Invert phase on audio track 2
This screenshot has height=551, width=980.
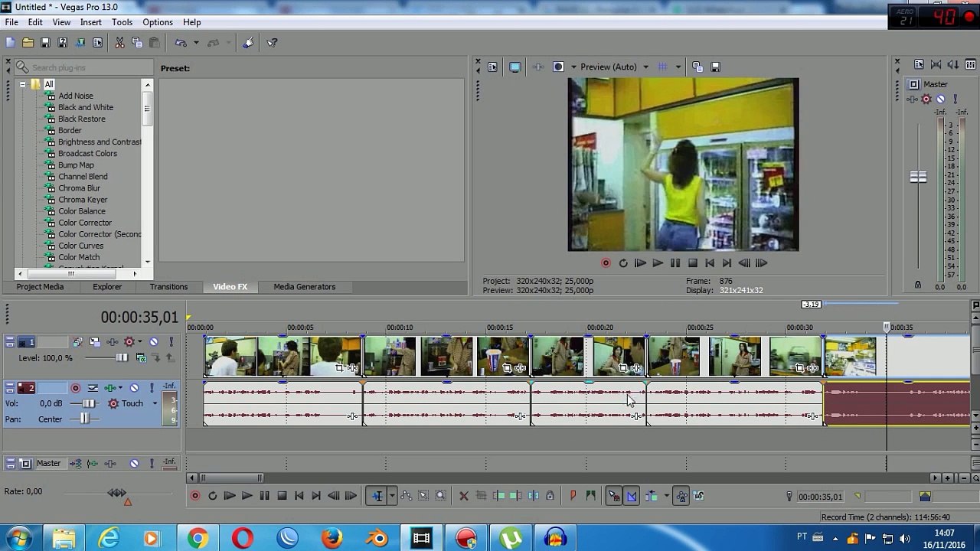[x=93, y=388]
